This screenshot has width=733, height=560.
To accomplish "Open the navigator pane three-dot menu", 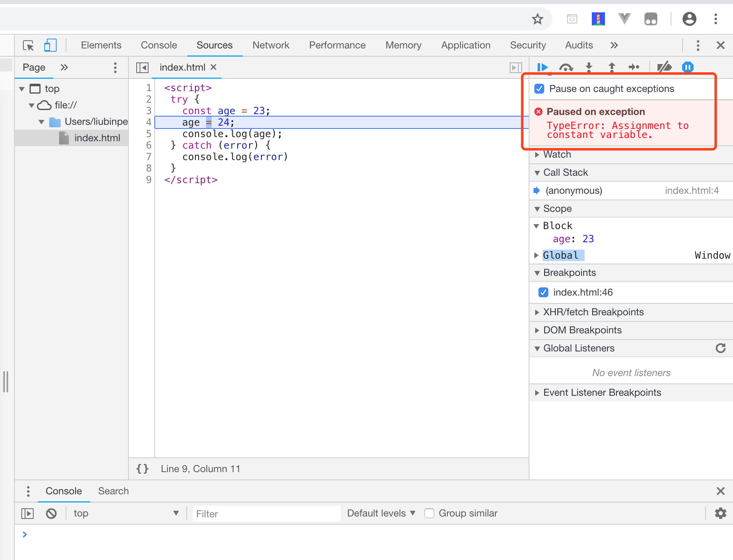I will point(115,67).
